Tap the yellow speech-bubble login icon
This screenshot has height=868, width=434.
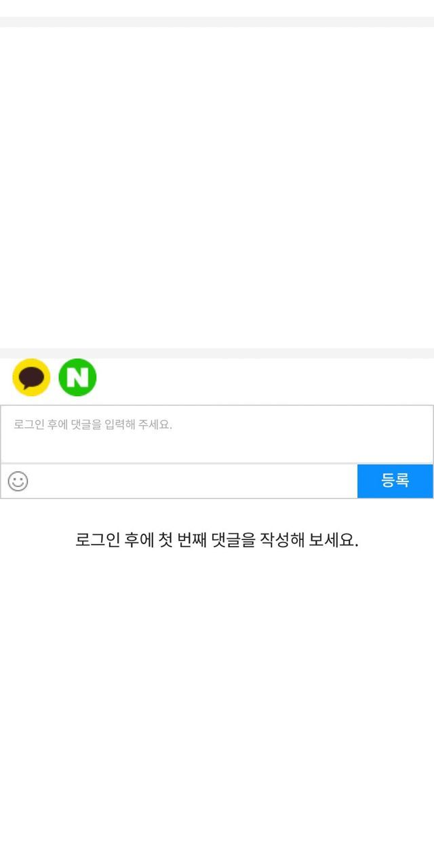pyautogui.click(x=31, y=377)
